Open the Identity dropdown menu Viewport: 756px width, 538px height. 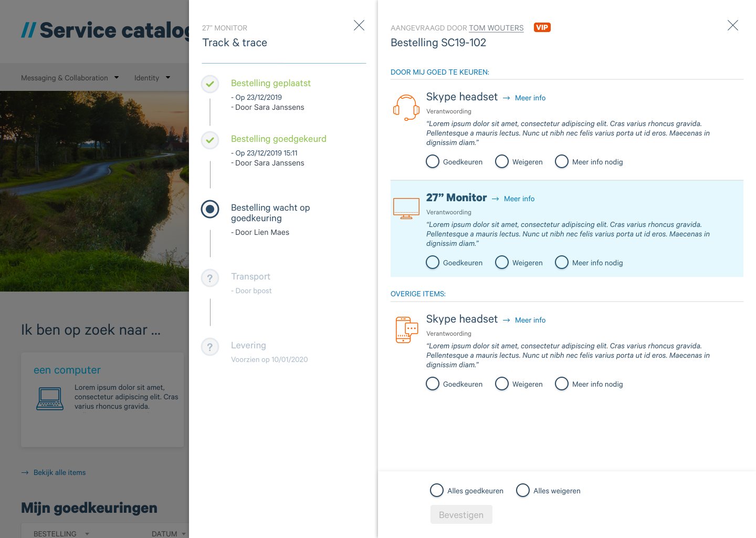[x=152, y=78]
